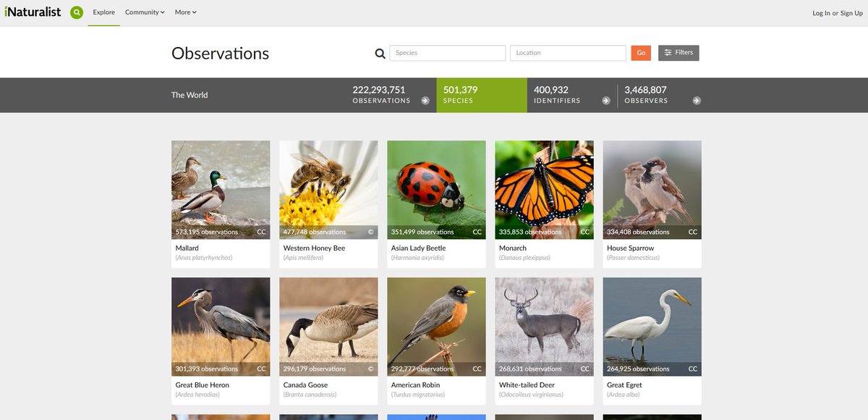This screenshot has width=868, height=420.
Task: Click arrow icon on Observers stat
Action: 697,101
